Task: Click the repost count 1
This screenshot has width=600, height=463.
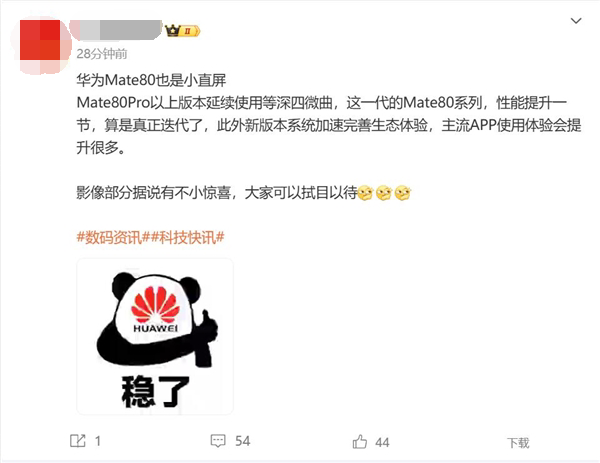Action: tap(98, 441)
